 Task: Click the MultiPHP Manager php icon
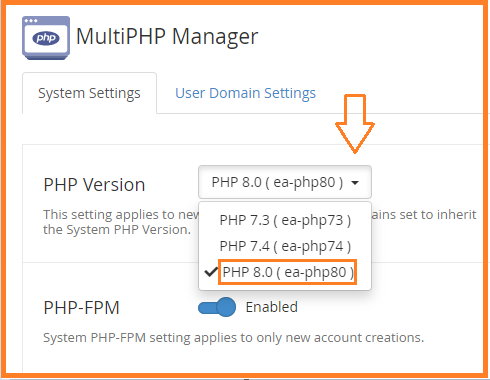[x=46, y=38]
